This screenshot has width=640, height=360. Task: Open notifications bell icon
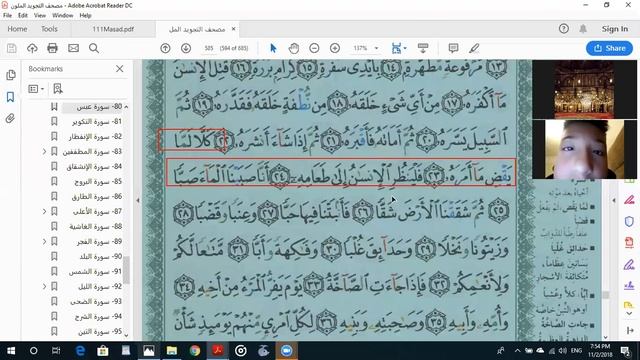coord(583,29)
